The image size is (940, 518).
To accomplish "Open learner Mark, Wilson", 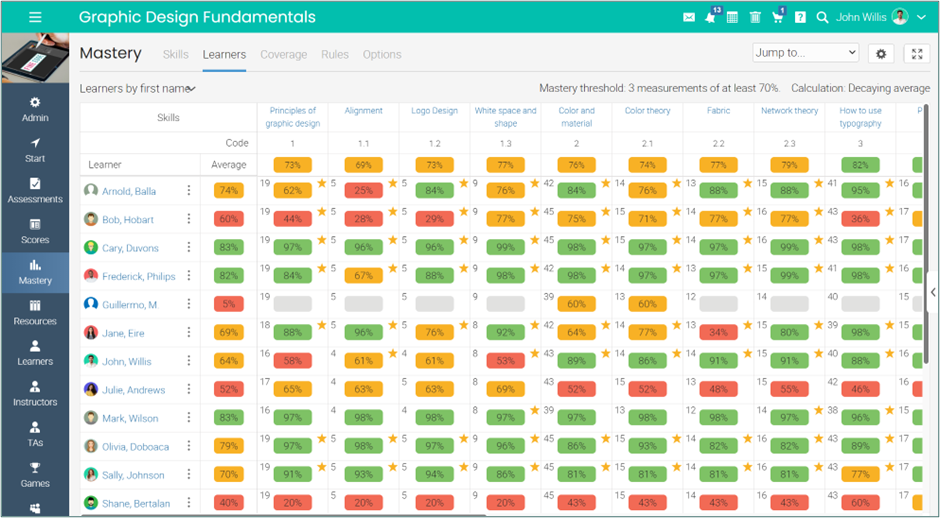I will pos(130,418).
